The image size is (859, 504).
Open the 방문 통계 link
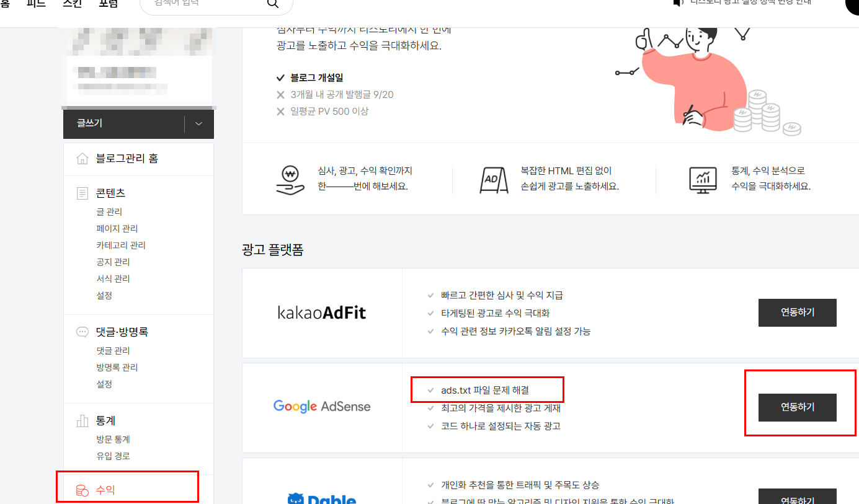(113, 438)
